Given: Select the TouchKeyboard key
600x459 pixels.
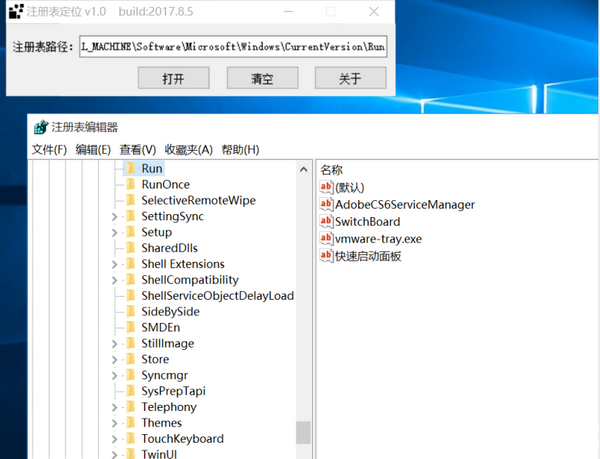Looking at the screenshot, I should 183,439.
